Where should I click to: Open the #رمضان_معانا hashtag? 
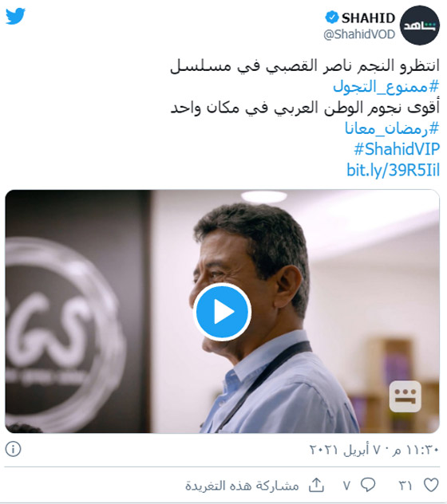point(392,128)
